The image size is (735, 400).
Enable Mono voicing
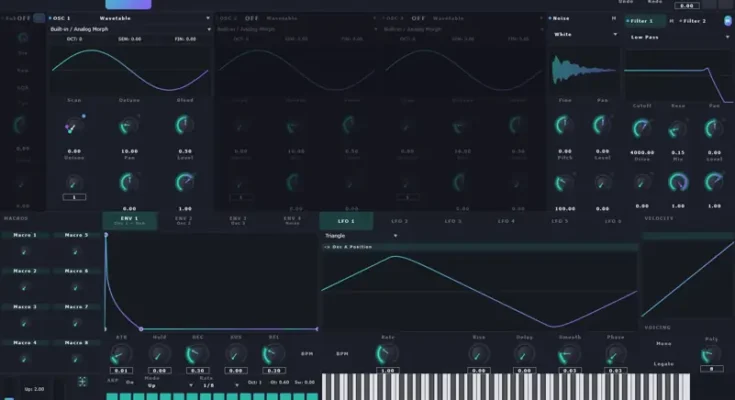(663, 344)
